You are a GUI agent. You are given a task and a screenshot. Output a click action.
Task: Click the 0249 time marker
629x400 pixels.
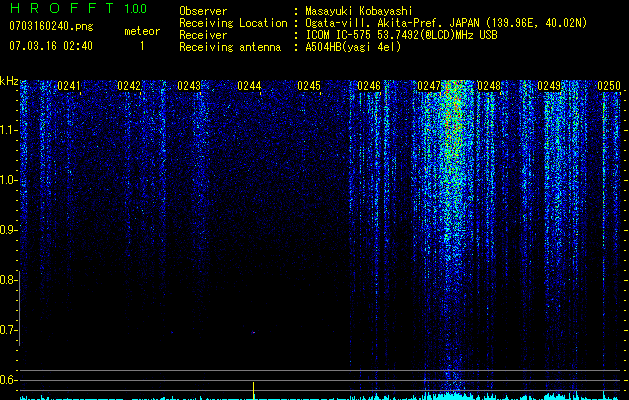tap(549, 86)
